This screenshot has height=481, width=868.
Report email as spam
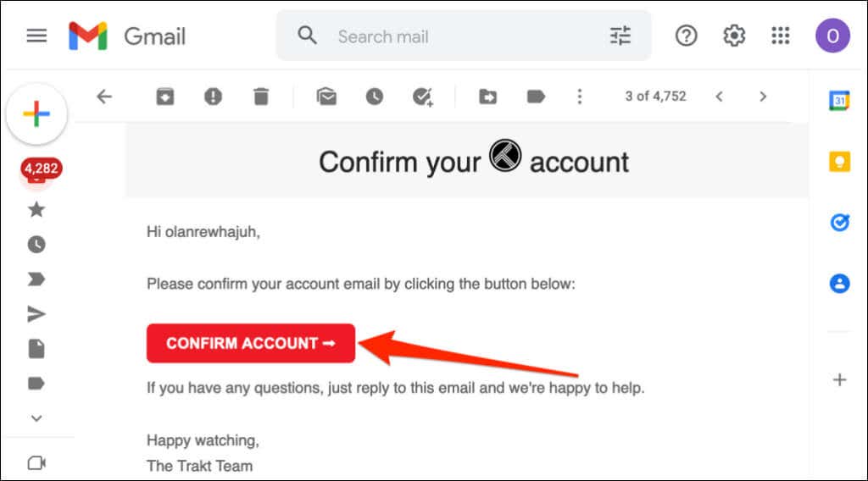(x=213, y=97)
